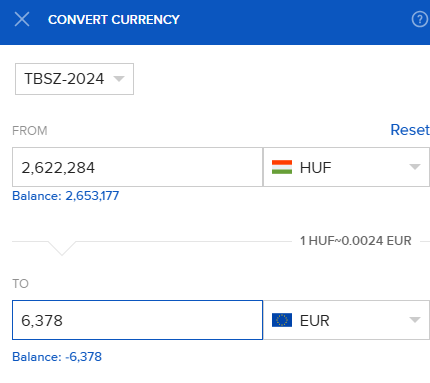Image resolution: width=430 pixels, height=383 pixels.
Task: Expand the EUR currency dropdown arrow
Action: point(415,320)
